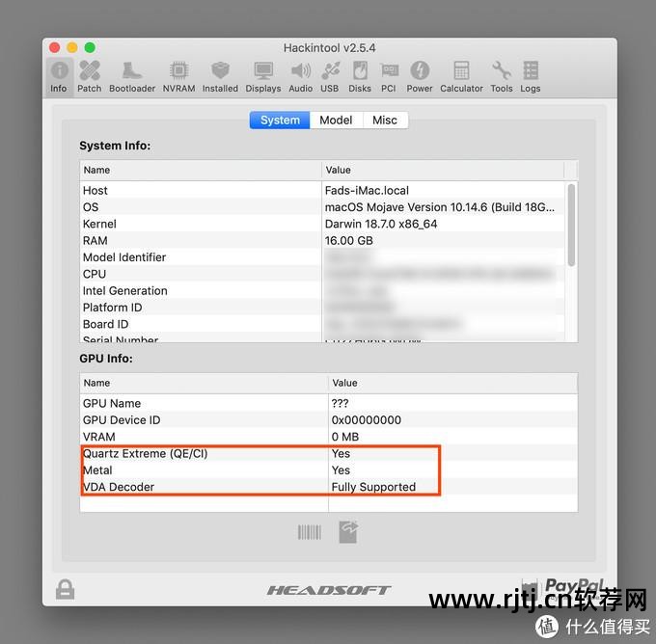
Task: Click the Darwin 18.7.0 x86_64 value
Action: pos(381,224)
